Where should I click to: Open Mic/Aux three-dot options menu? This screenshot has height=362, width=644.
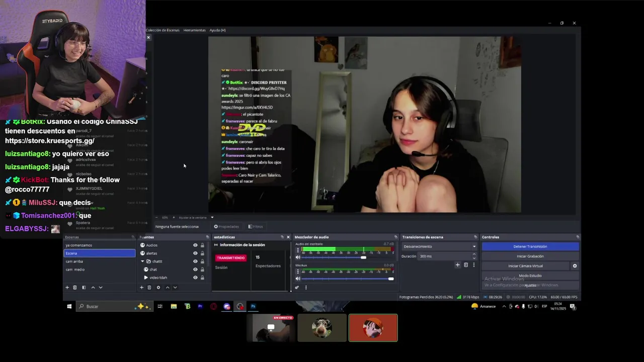297,271
